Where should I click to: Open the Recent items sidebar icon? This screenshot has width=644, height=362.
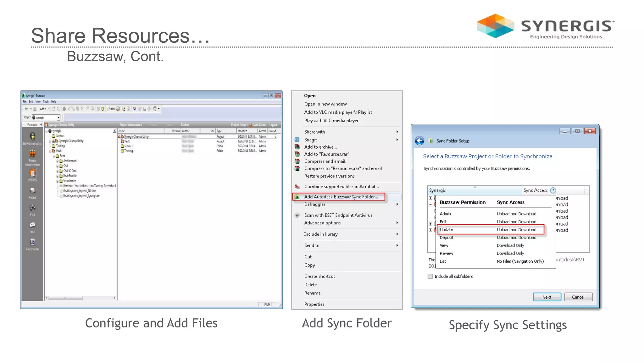tap(32, 193)
